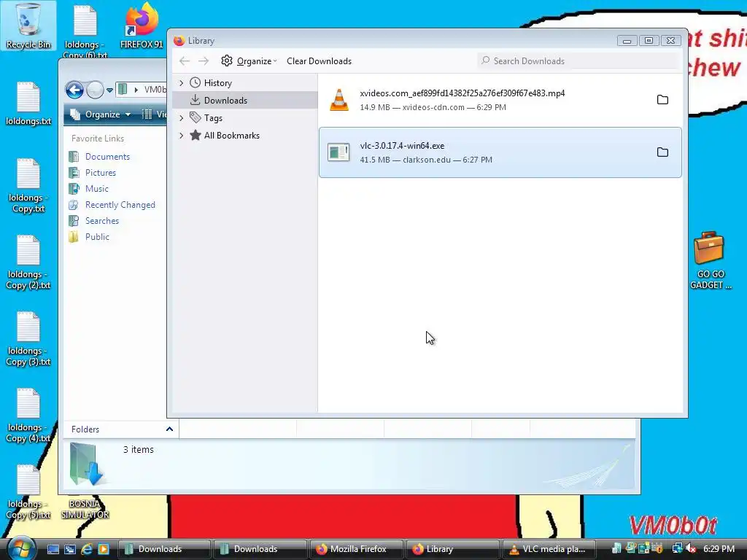Go forward in Library window
Viewport: 747px width, 560px height.
coord(204,61)
